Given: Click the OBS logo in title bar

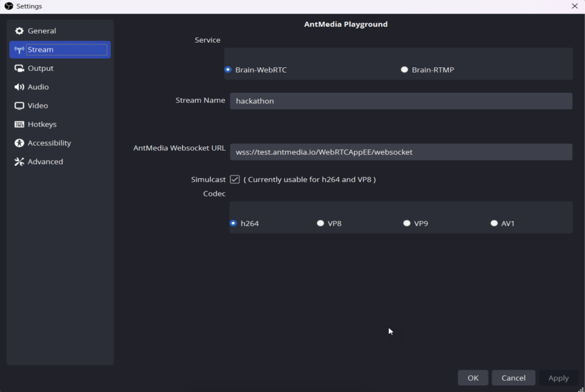Looking at the screenshot, I should (9, 6).
